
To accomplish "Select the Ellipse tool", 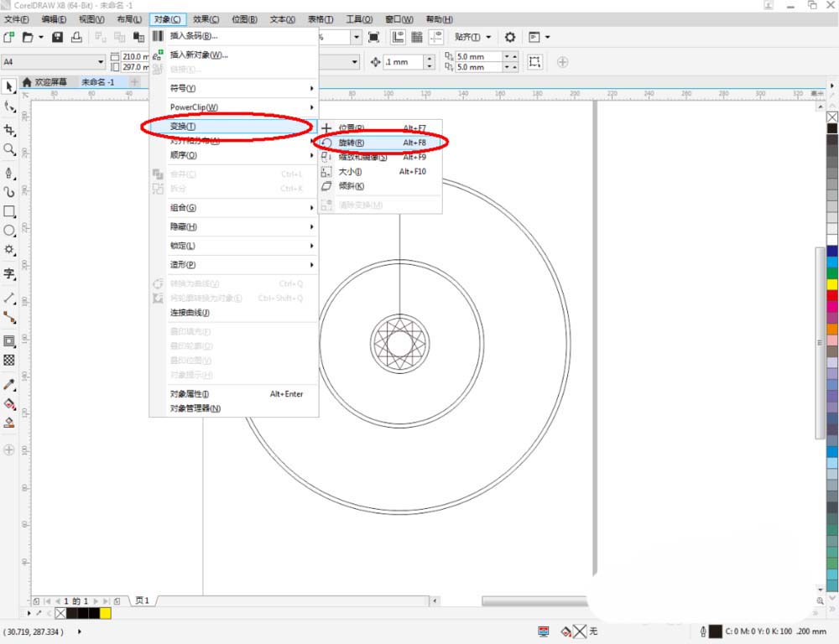I will [x=9, y=231].
